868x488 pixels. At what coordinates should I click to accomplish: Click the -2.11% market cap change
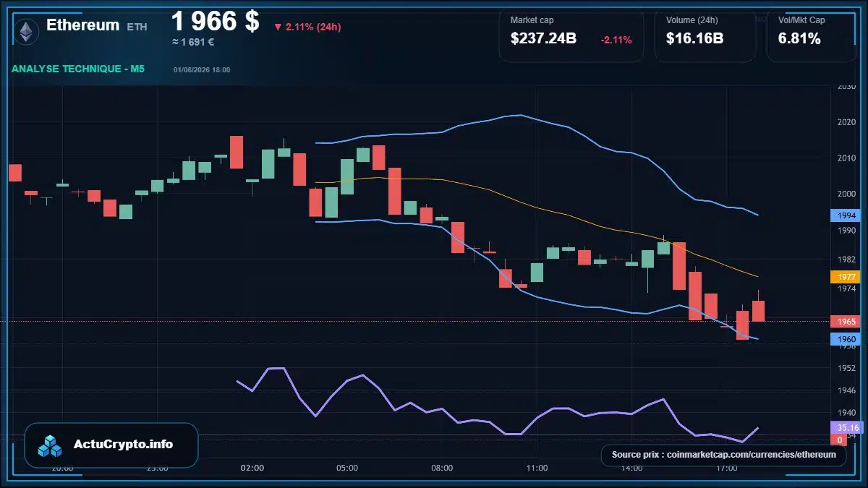point(616,40)
